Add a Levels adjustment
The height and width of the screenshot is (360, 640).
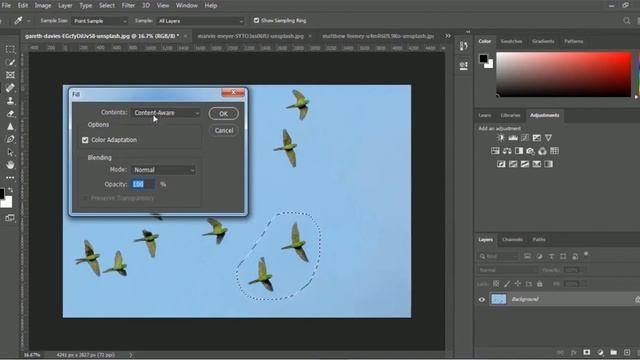point(513,138)
